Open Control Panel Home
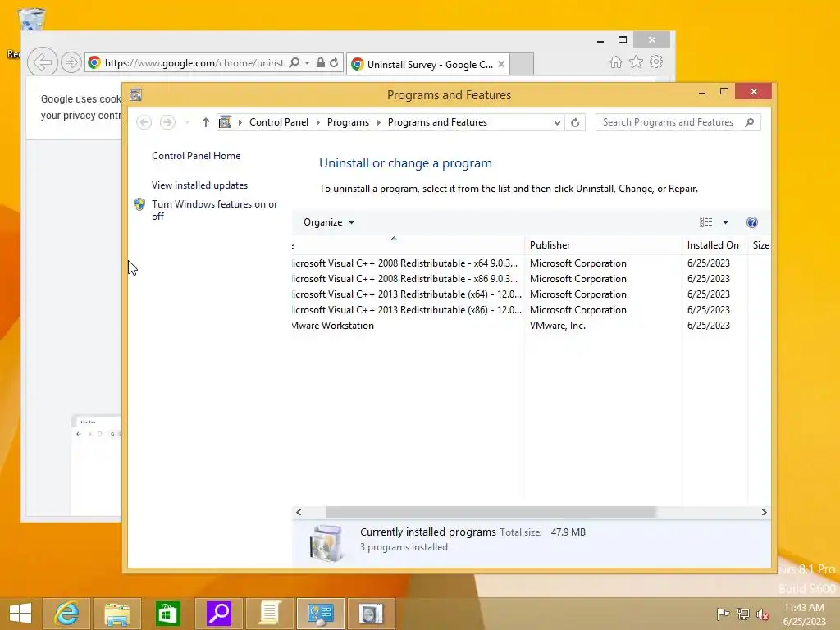 [x=196, y=155]
